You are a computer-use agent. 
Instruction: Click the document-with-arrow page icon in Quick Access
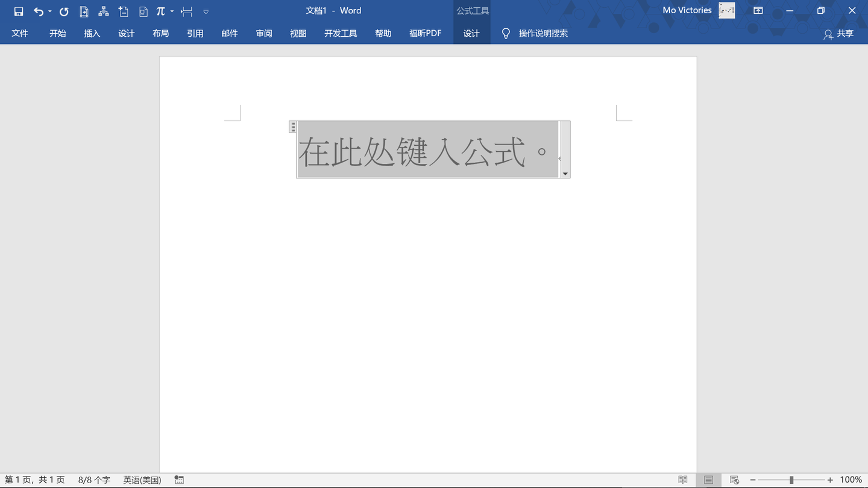tap(84, 11)
